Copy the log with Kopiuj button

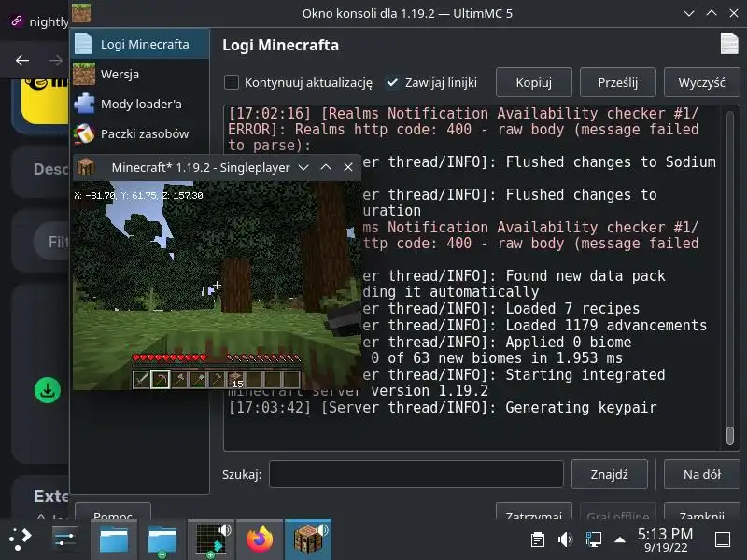533,82
